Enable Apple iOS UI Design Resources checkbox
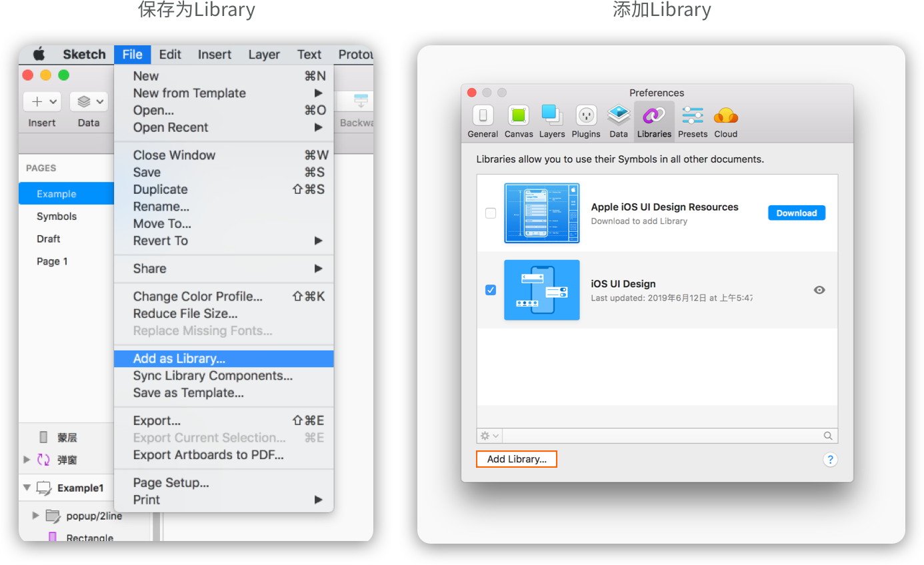 (x=491, y=213)
